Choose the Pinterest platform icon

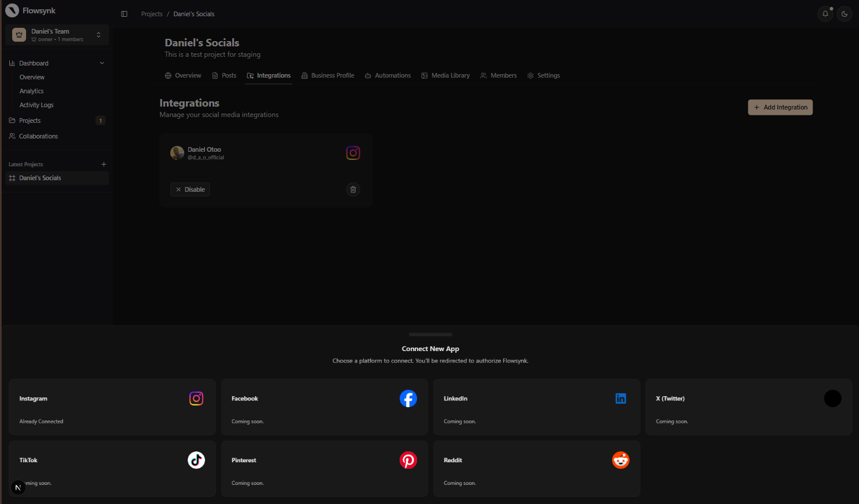click(408, 460)
